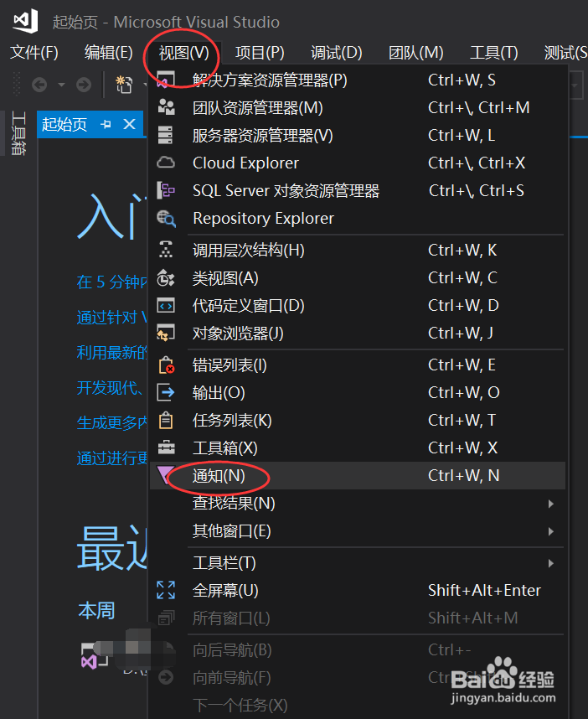Screen dimensions: 588x719
Task: Open the 工具箱 side panel tab
Action: point(18,133)
